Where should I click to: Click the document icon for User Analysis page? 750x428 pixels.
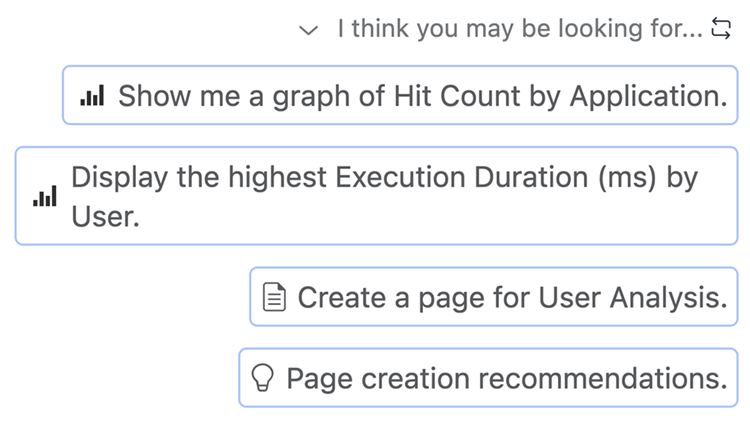(x=275, y=297)
